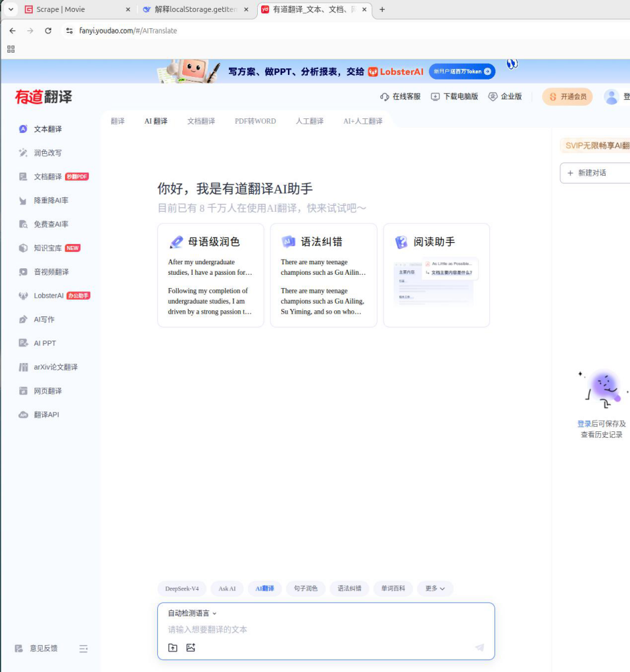This screenshot has width=630, height=672.
Task: Select the 句子润色 chip
Action: [x=306, y=588]
